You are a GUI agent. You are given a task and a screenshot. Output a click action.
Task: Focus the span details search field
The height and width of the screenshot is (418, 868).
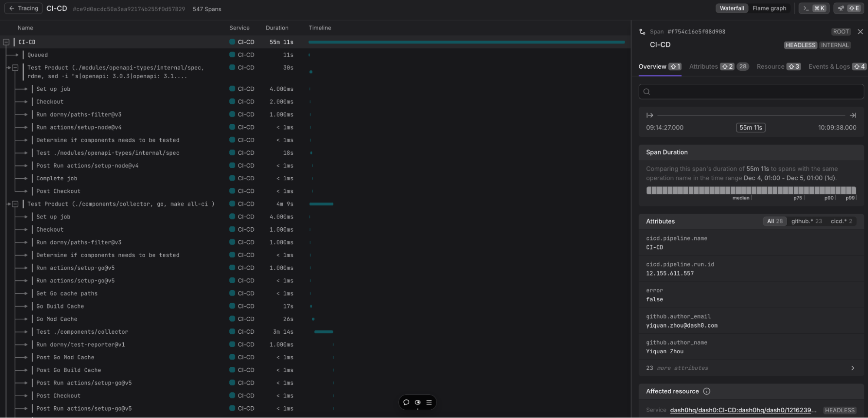[751, 92]
